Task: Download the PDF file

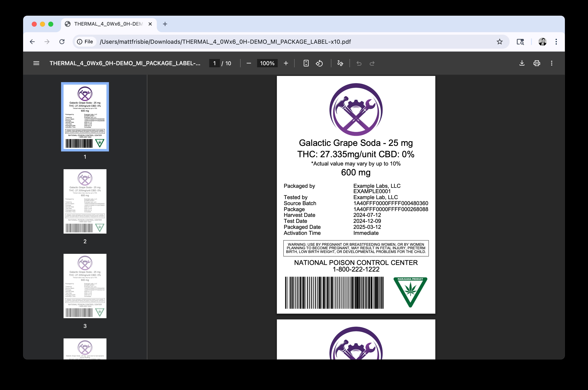Action: pos(522,63)
